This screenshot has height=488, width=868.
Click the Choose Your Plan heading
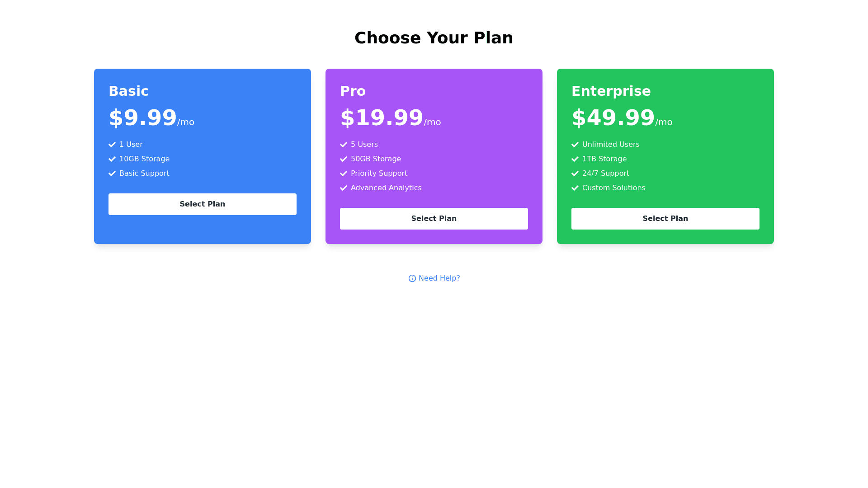pyautogui.click(x=434, y=38)
